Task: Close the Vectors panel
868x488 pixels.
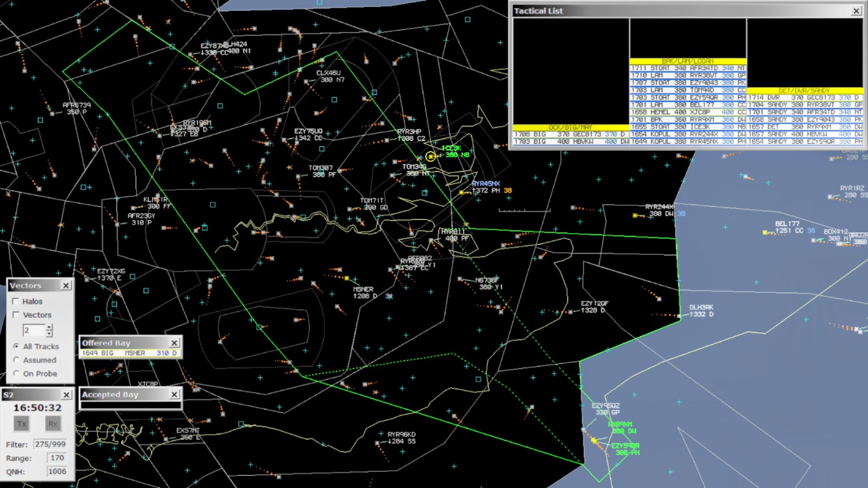Action: click(66, 286)
